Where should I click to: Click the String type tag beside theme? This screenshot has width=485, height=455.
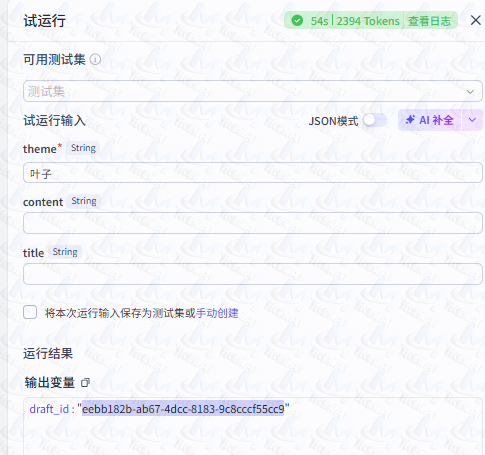coord(83,148)
